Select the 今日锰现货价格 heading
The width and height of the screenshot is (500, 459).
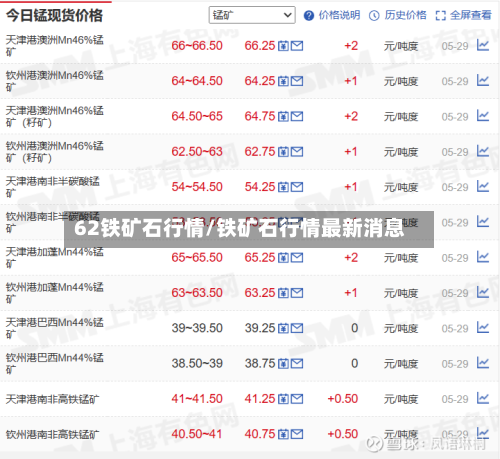pyautogui.click(x=54, y=15)
